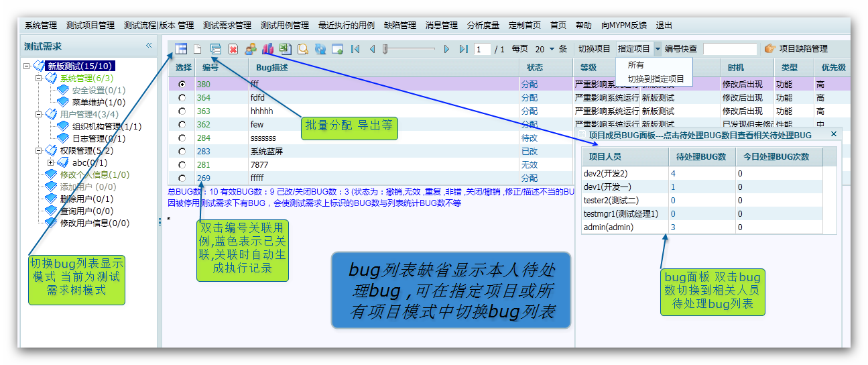Screen dimensions: 868x365
Task: Sort by the Bug描述 column header
Action: tap(383, 68)
